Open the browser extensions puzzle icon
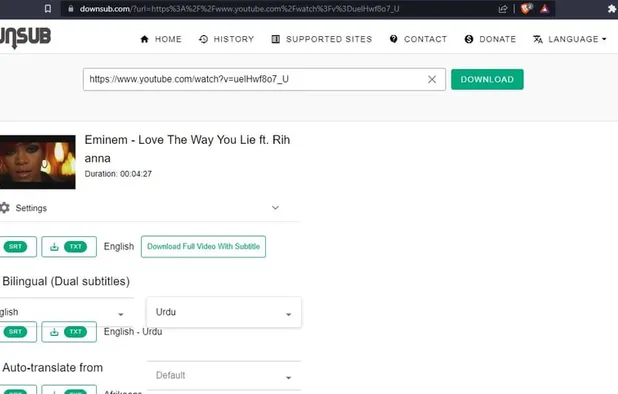 612,9
